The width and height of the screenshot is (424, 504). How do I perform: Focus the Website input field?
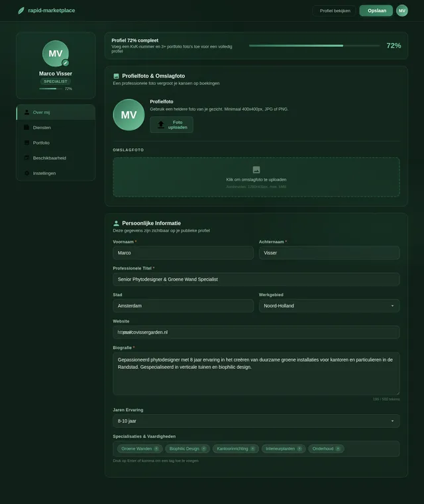(x=256, y=332)
